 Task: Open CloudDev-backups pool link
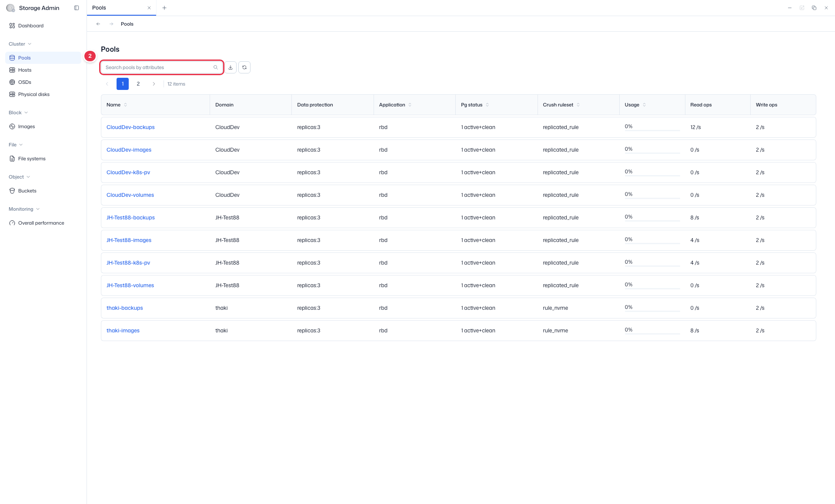130,127
